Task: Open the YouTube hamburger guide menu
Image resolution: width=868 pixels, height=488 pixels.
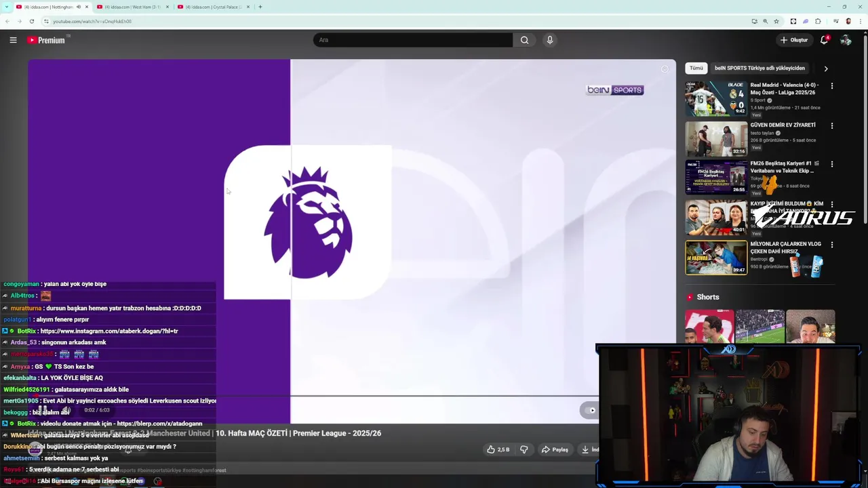Action: [x=13, y=40]
